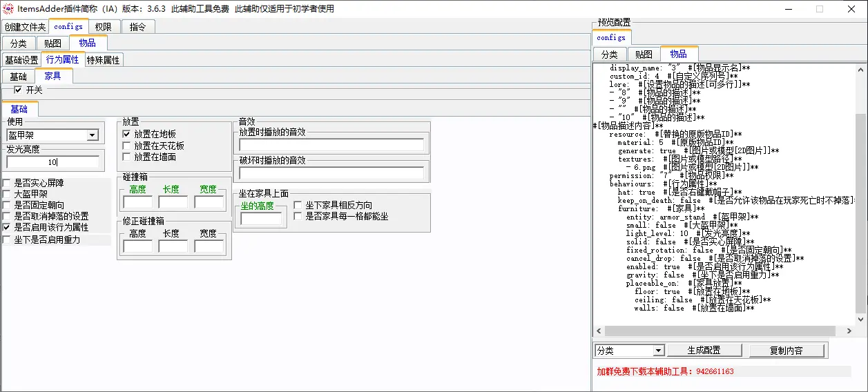Check 是否家具每一格都能坐 checkbox

298,216
